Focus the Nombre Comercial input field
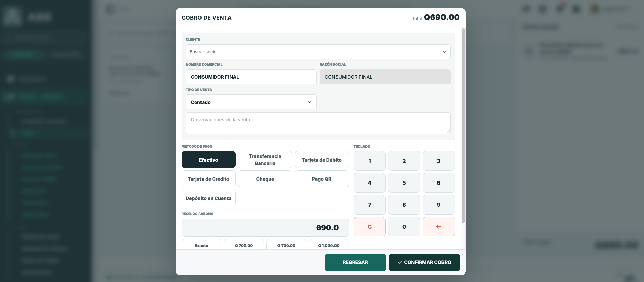Viewport: 644px width, 282px height. coord(251,77)
